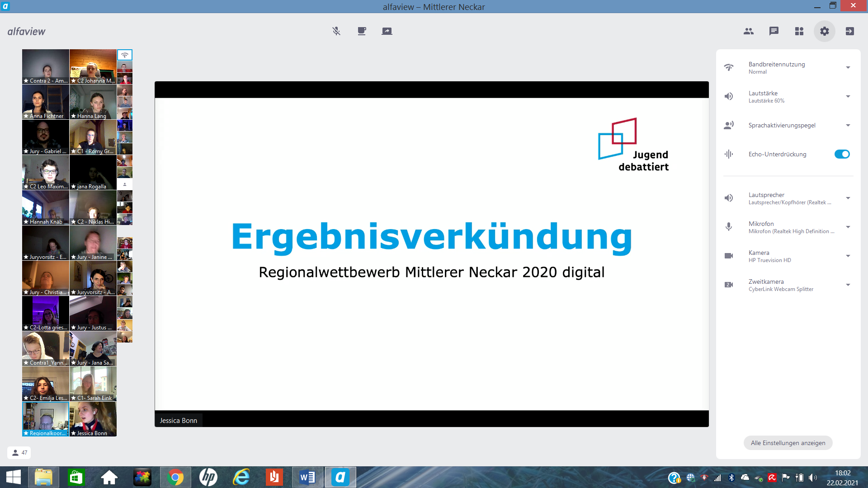Enable Echo-Unterdrückung toggle
The image size is (868, 488).
click(x=842, y=154)
